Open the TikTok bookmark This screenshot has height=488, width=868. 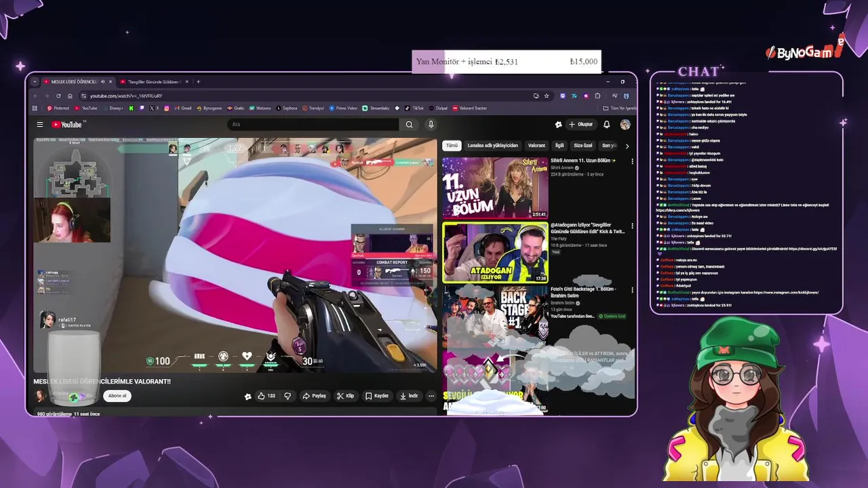414,108
